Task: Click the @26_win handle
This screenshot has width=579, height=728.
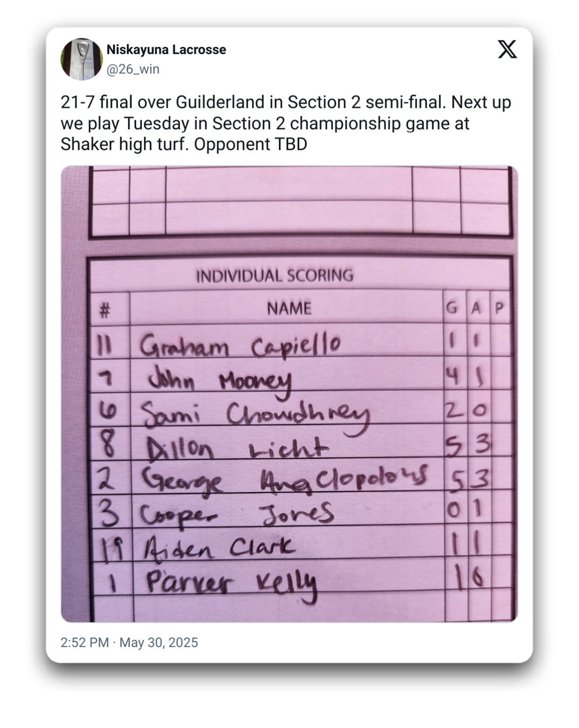Action: tap(133, 69)
